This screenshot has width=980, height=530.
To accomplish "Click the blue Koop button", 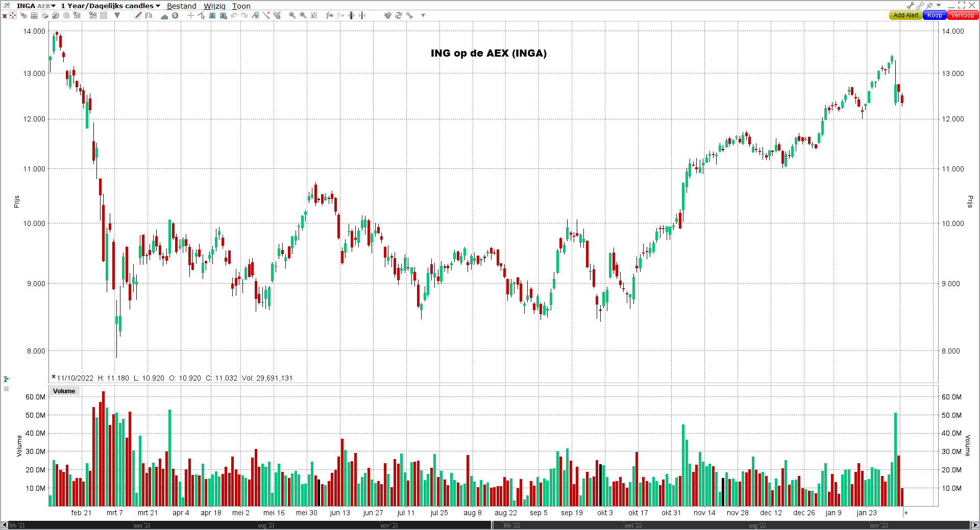I will coord(935,15).
